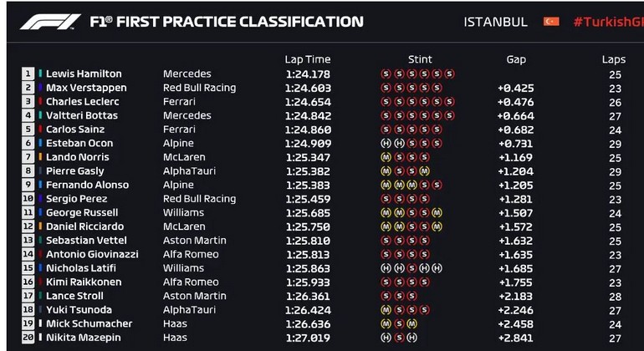Viewport: 644px width, 351px height.
Task: Select the Gap column header
Action: point(516,59)
